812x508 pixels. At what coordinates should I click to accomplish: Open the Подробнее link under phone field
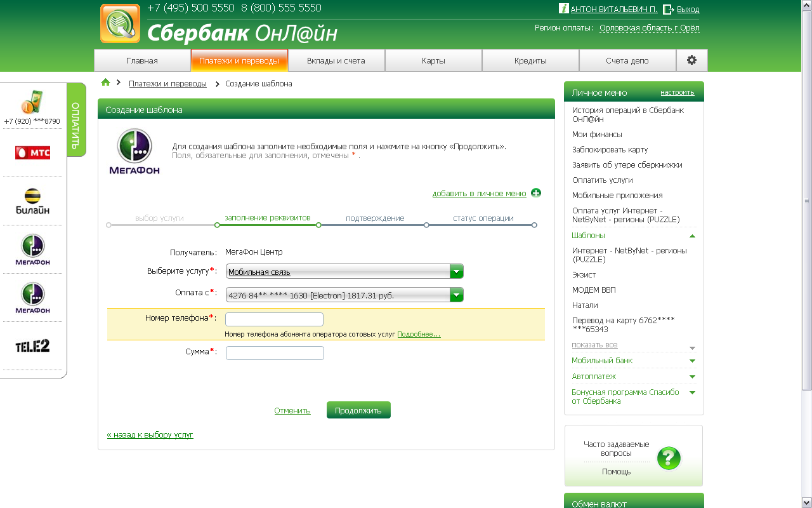click(x=419, y=334)
